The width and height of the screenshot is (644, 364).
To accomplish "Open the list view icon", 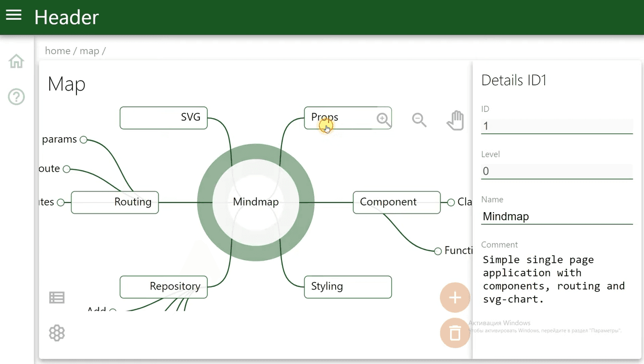I will click(x=57, y=298).
